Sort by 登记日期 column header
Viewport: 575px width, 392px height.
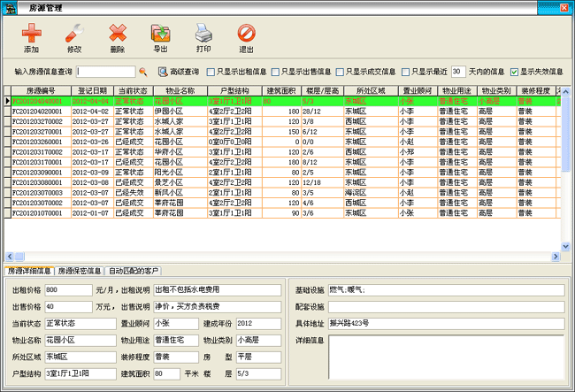click(91, 90)
